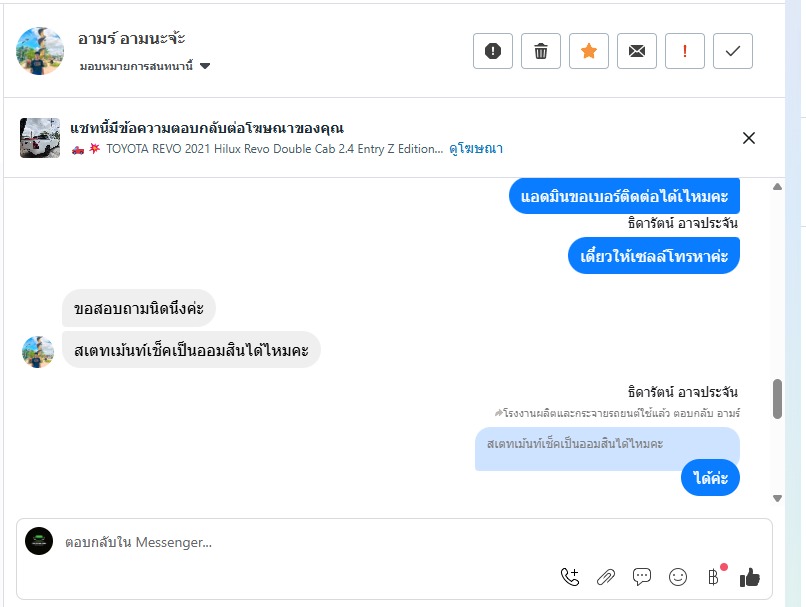Click the Toyota Revo ad thumbnail
806x607 pixels.
coord(40,138)
